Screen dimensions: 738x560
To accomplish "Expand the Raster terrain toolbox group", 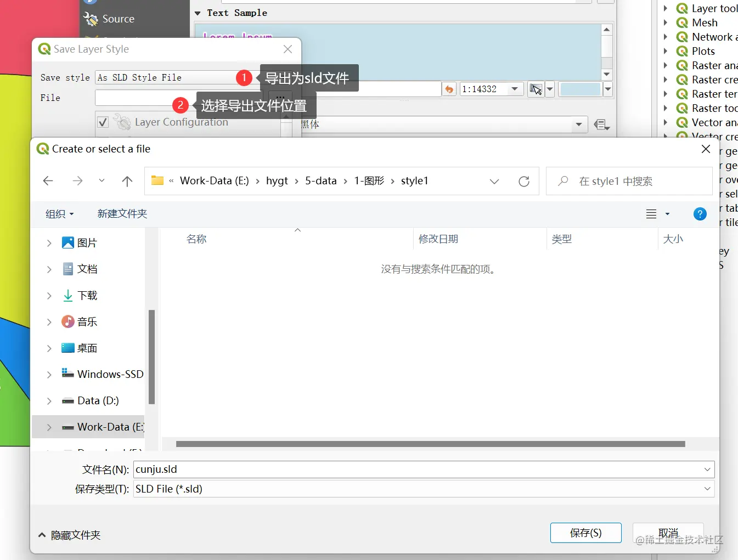I will [666, 94].
